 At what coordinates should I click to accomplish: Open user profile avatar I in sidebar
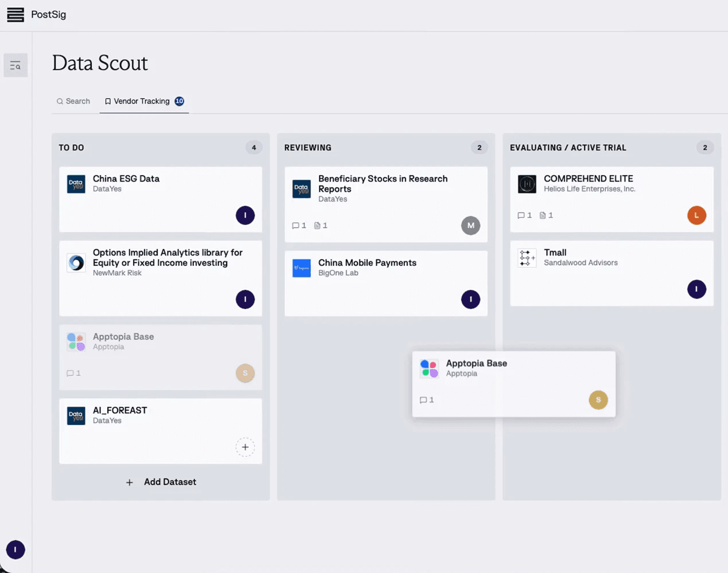15,549
